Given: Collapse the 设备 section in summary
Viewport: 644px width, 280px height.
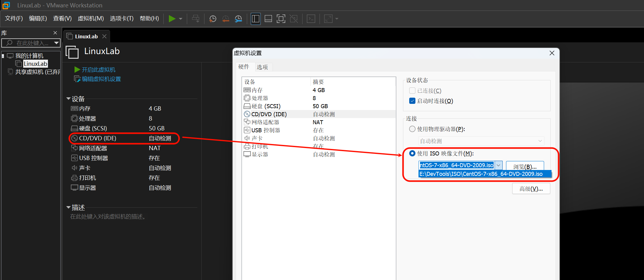Looking at the screenshot, I should [68, 99].
